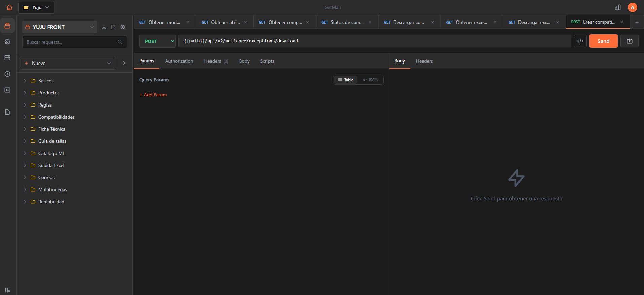Switch to the request Body tab
The image size is (644, 295).
(244, 61)
